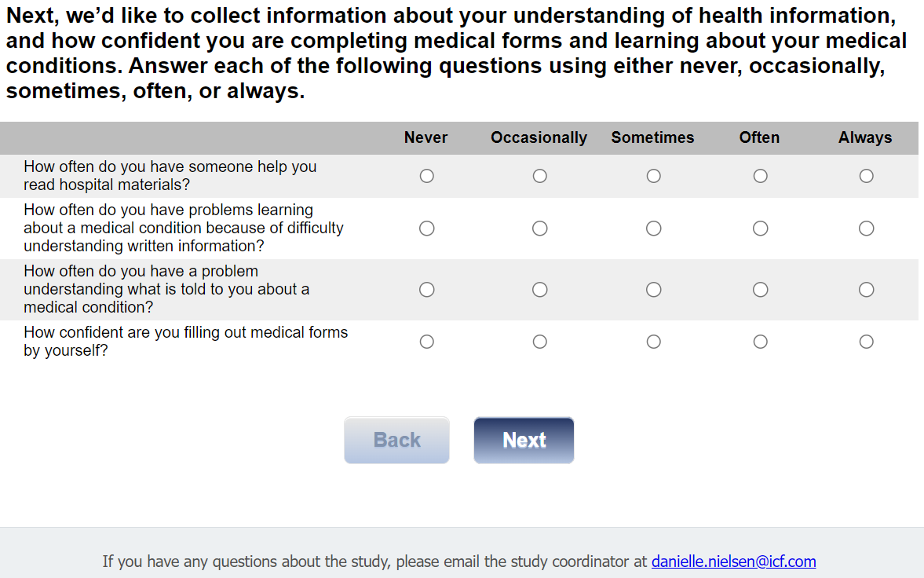This screenshot has height=578, width=924.
Task: Pick Often for help reading hospital materials
Action: click(760, 176)
